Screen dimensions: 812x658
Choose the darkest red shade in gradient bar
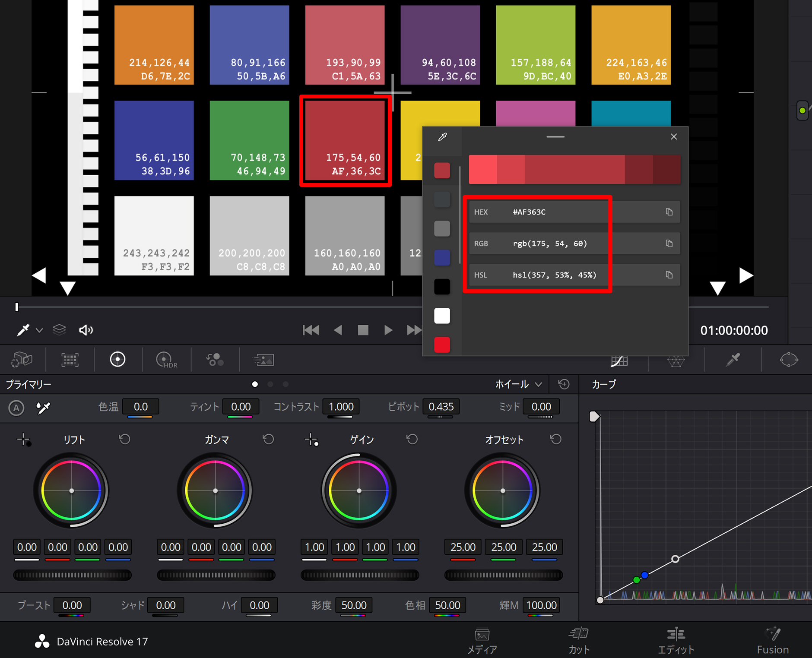point(666,169)
